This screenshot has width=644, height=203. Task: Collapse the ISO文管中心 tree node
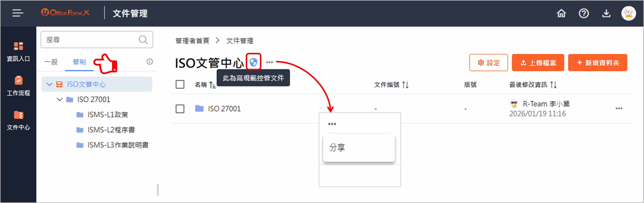(x=50, y=84)
